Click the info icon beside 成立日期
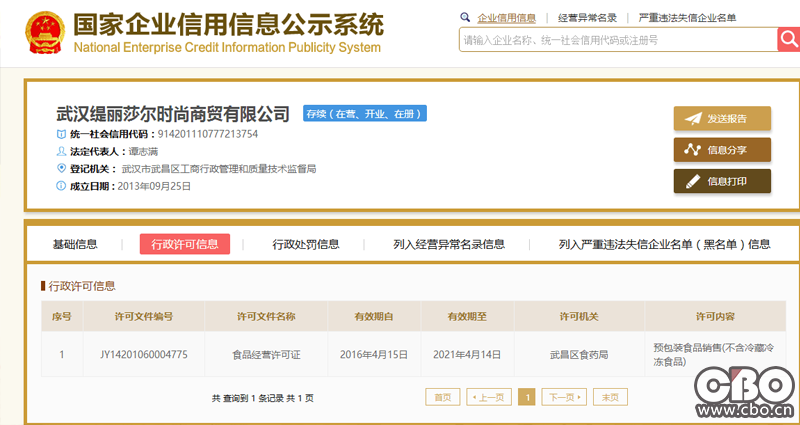 click(61, 186)
